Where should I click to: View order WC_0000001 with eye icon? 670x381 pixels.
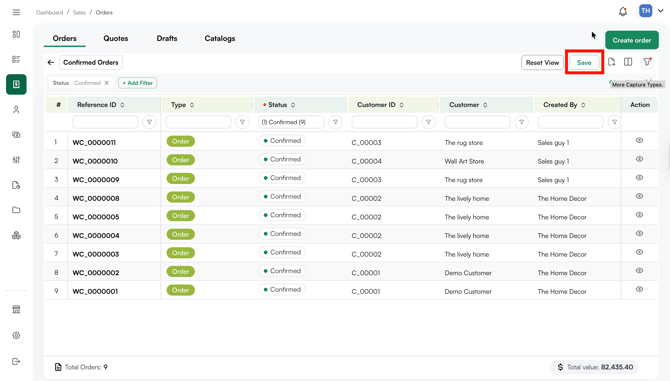(639, 289)
